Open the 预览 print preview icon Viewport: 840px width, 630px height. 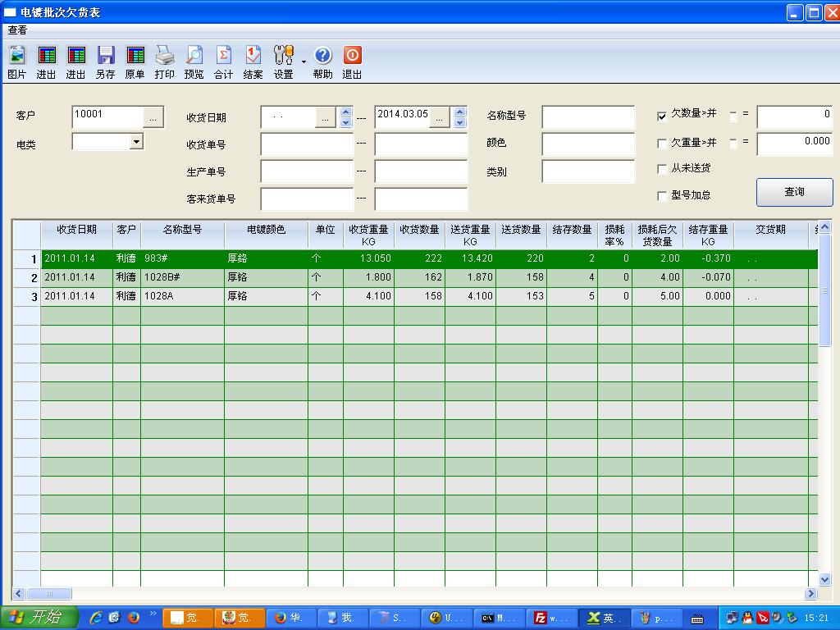click(x=194, y=62)
